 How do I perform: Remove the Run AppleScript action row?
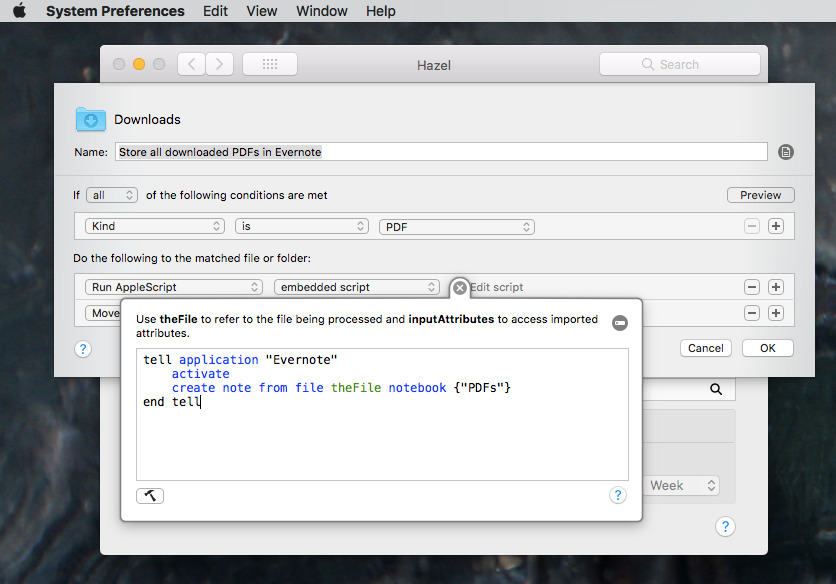[x=752, y=287]
